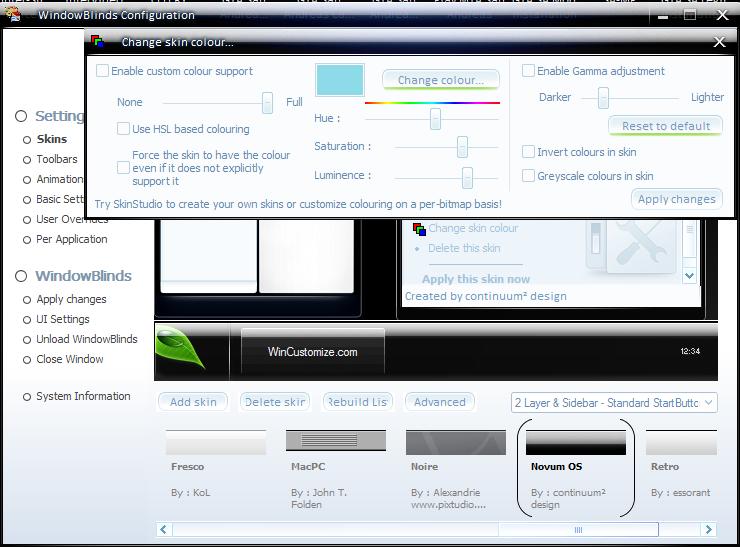Click the WindowBlinds app icon in title bar
740x547 pixels.
(13, 14)
